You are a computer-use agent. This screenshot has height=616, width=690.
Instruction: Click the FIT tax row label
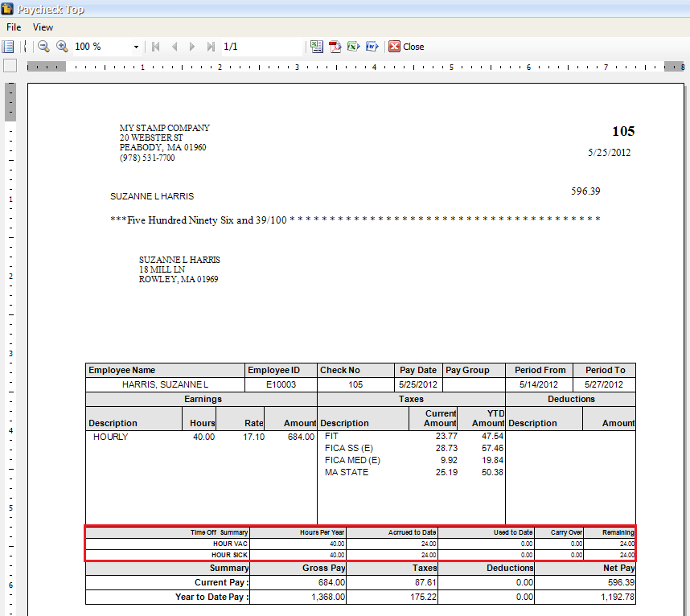coord(331,436)
